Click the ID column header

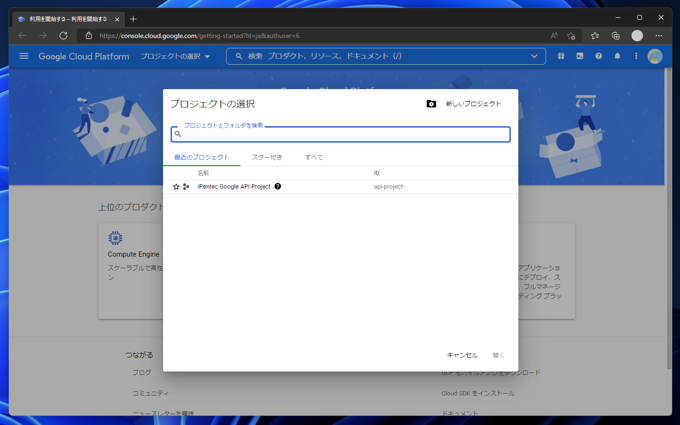[x=376, y=173]
